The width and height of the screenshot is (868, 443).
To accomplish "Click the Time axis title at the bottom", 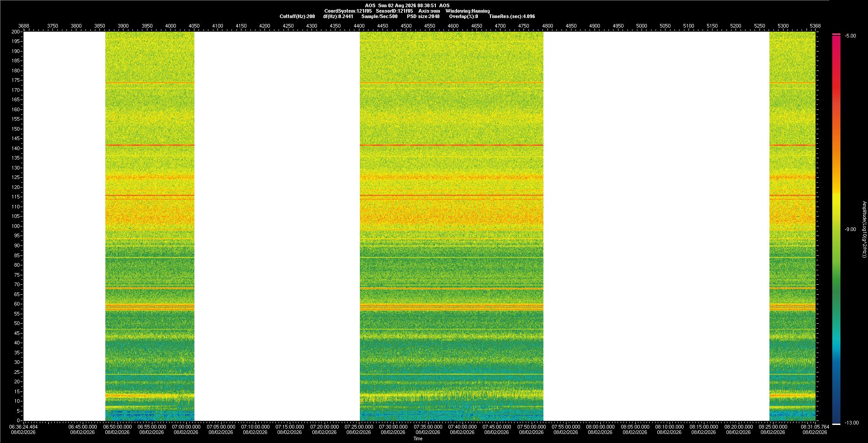I will point(418,438).
